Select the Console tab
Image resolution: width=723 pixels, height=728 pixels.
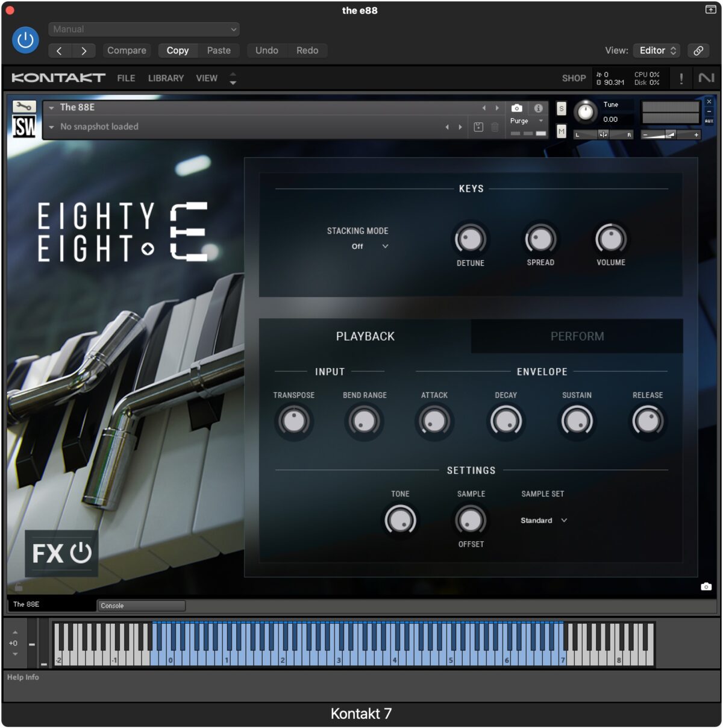pyautogui.click(x=141, y=606)
